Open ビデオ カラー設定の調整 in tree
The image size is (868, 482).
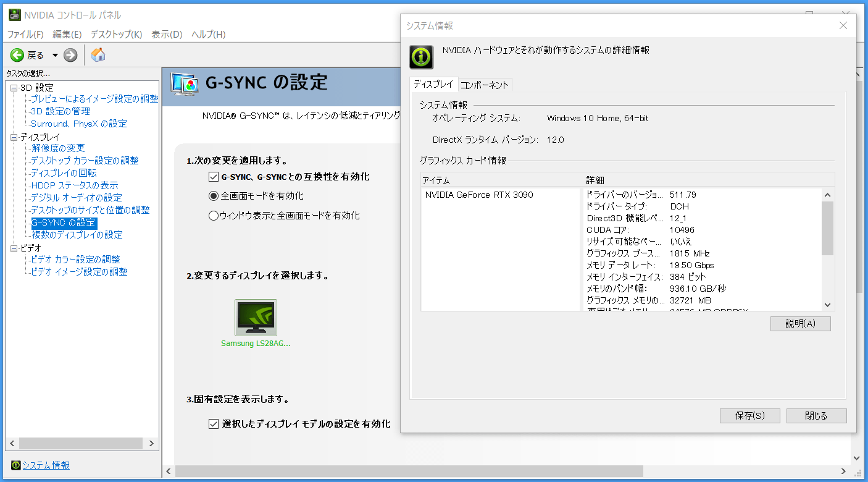(x=75, y=260)
